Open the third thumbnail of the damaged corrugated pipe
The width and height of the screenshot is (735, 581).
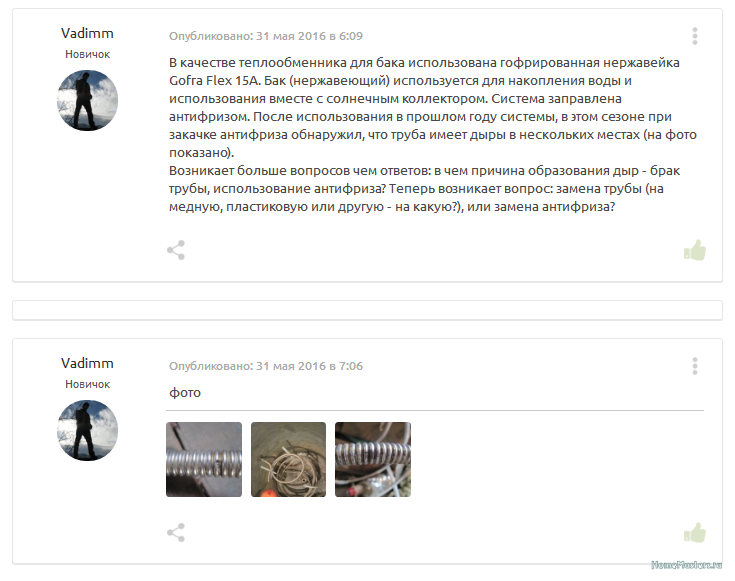click(x=373, y=459)
